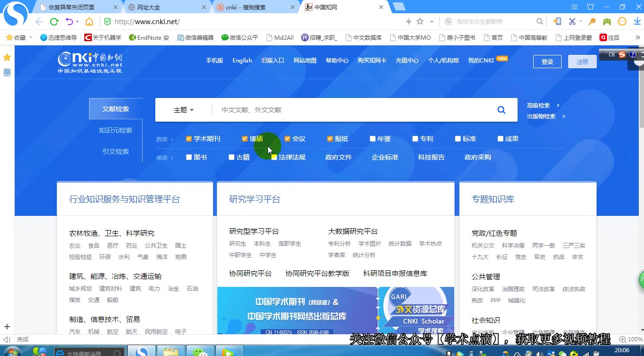Check the 年鉴 checkbox
Screen dimensions: 644x356
tap(373, 139)
